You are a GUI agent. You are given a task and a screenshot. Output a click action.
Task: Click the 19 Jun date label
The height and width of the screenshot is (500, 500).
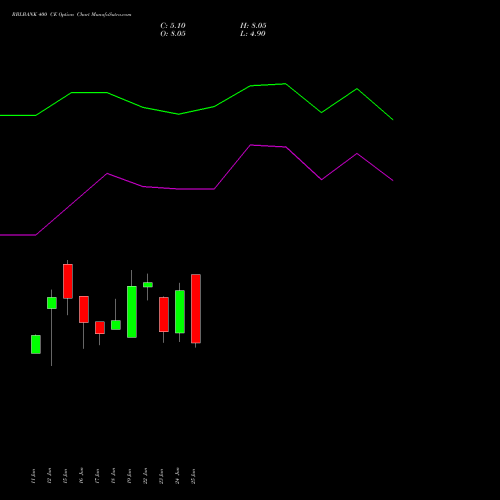[129, 476]
